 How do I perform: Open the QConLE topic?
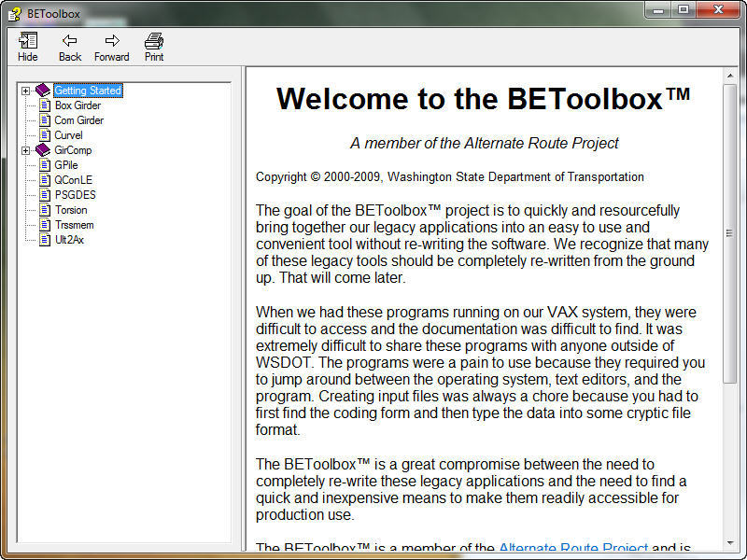(x=74, y=180)
